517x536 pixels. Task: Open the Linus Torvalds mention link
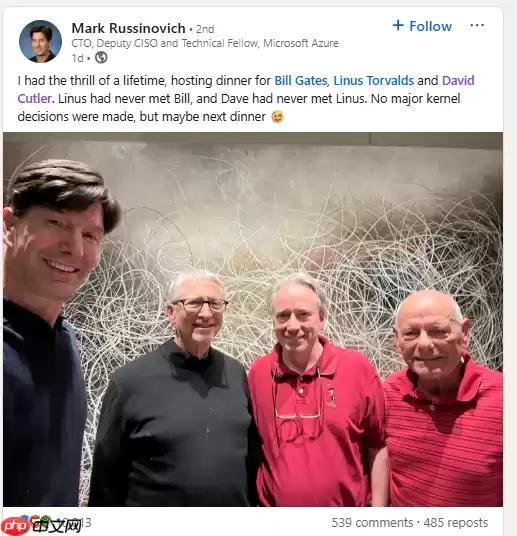coord(373,81)
